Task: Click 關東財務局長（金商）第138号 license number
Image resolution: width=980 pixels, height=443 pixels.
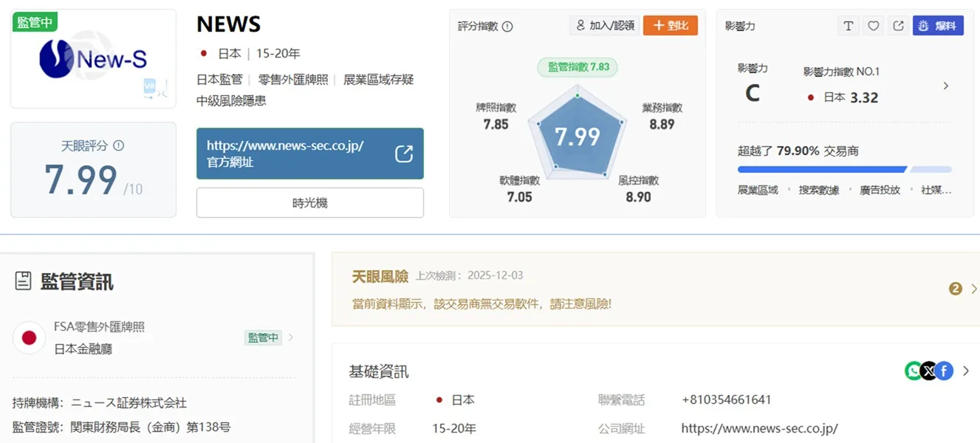Action: tap(150, 427)
